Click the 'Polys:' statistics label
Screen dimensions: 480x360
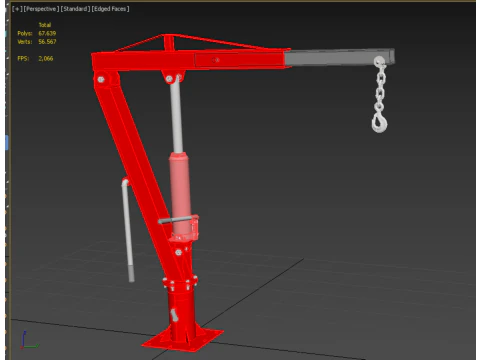click(x=25, y=33)
